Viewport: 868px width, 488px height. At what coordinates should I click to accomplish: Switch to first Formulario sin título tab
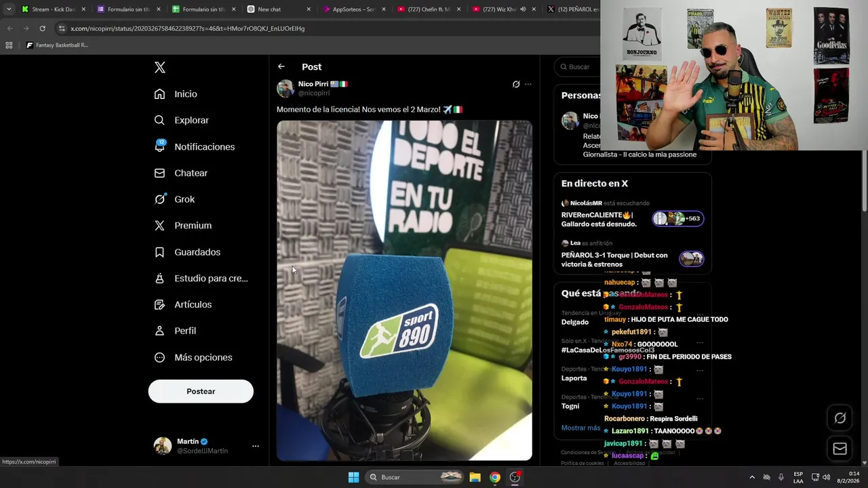[x=128, y=9]
